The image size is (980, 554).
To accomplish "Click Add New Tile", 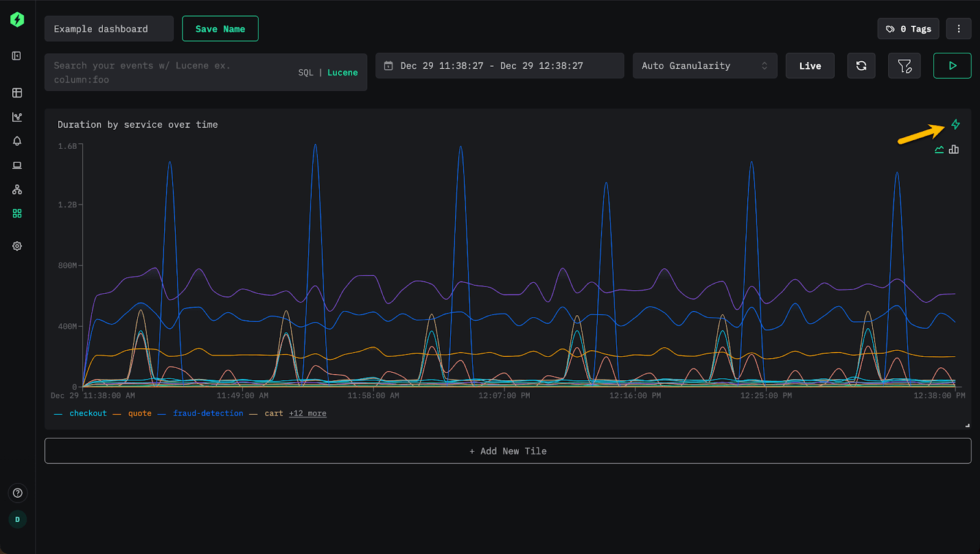I will [507, 451].
